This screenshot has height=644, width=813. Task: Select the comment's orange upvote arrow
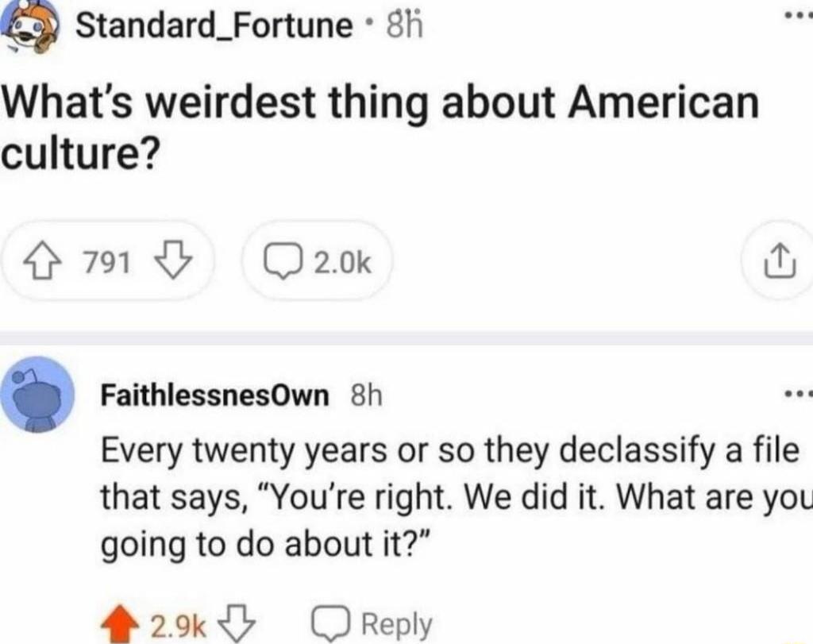coord(119,623)
